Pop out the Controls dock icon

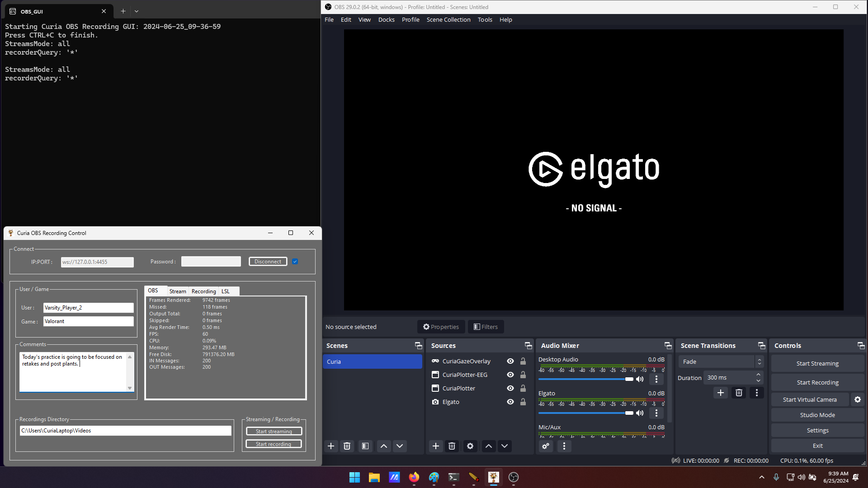(x=861, y=346)
